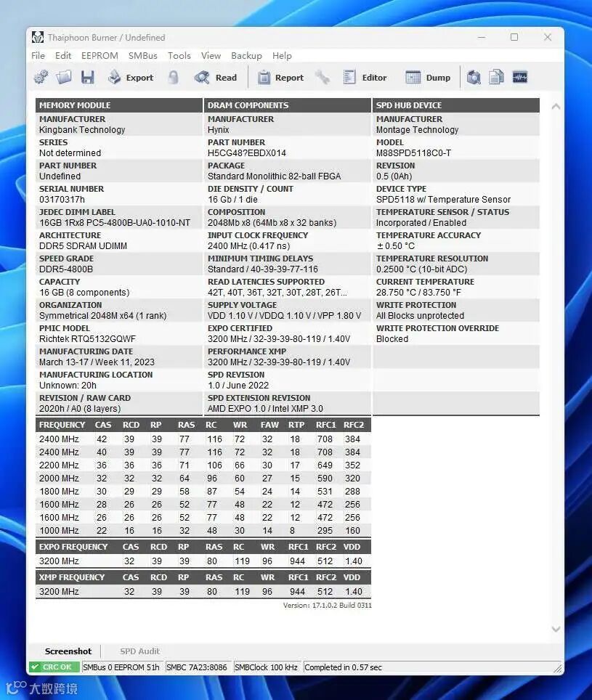Viewport: 592px width, 700px height.
Task: Click the Montage Technology manufacturer value
Action: [x=418, y=130]
